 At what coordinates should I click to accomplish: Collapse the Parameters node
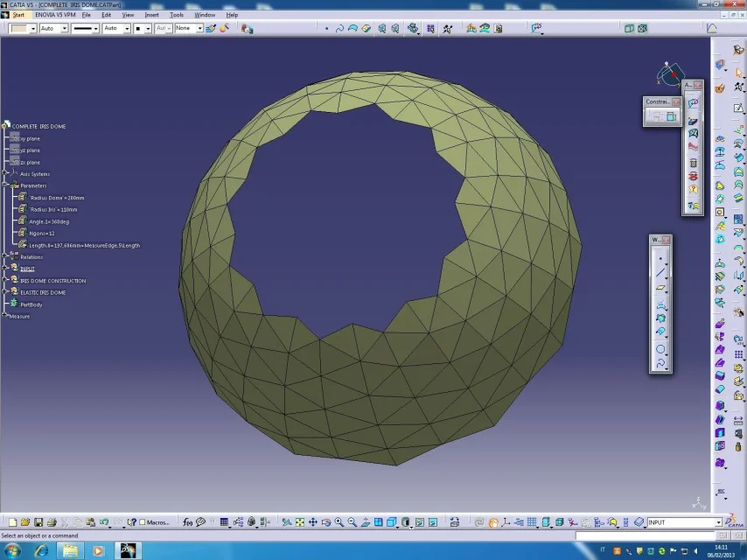(x=4, y=185)
